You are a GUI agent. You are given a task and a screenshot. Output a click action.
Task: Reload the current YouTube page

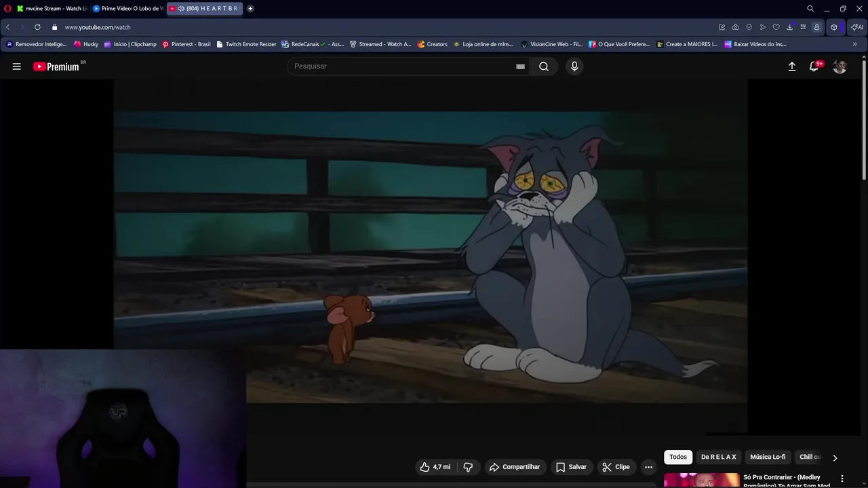(x=37, y=27)
